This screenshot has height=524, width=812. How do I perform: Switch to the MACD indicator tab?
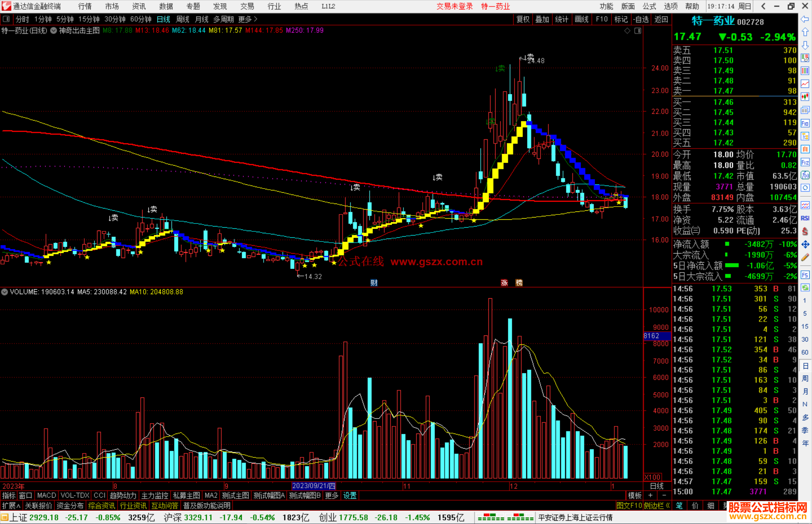47,495
